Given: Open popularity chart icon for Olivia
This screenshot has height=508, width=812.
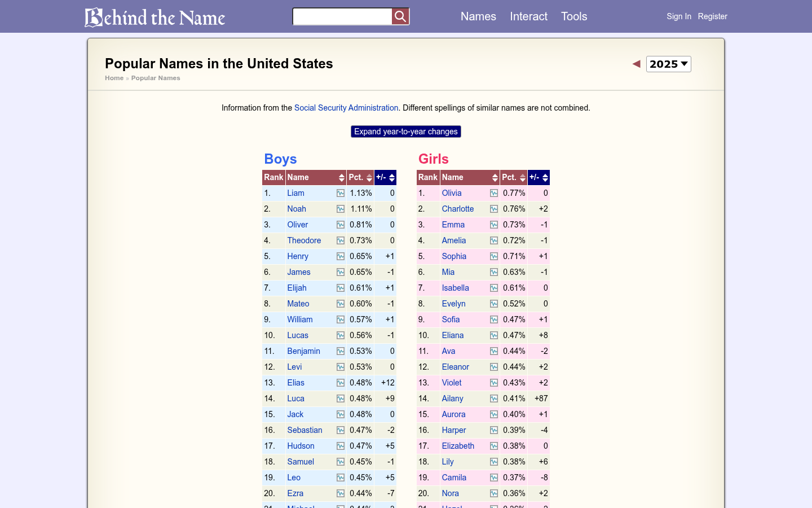Looking at the screenshot, I should coord(494,193).
